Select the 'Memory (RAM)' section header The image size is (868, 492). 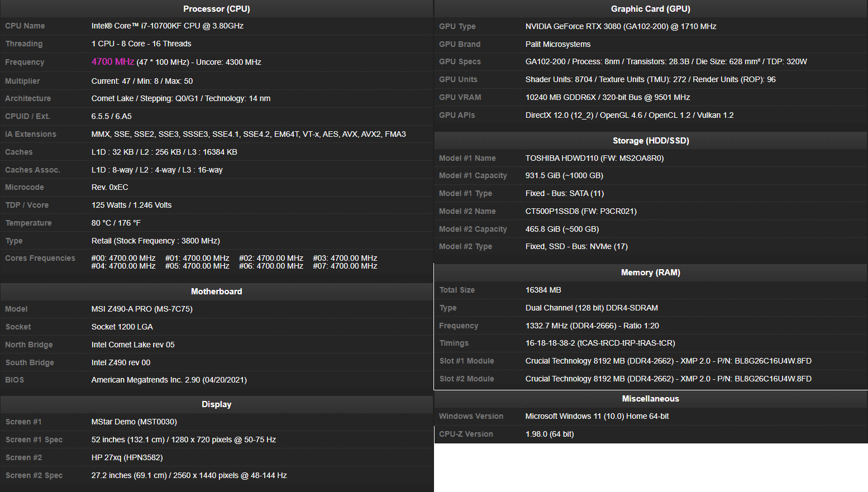coord(651,273)
